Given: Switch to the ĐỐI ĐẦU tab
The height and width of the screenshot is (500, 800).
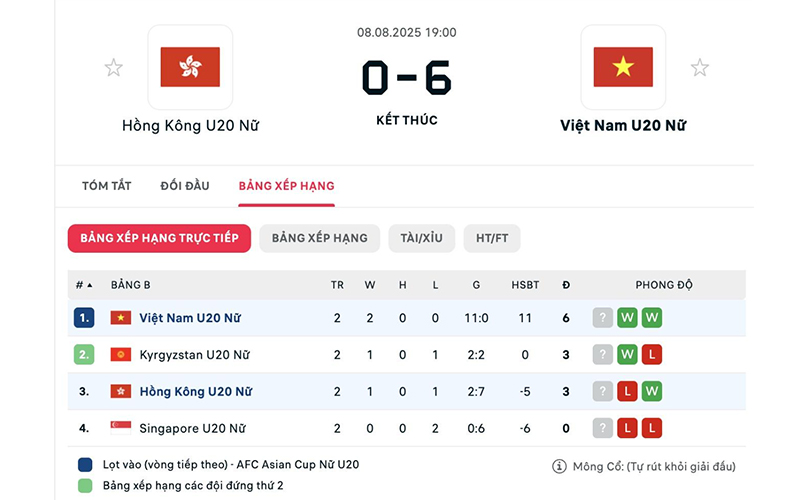Looking at the screenshot, I should tap(185, 186).
